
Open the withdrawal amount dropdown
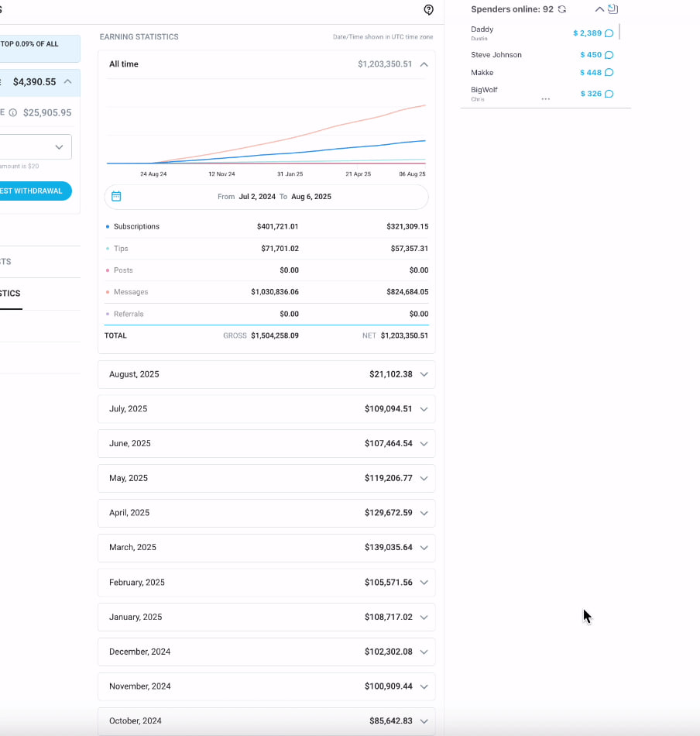59,147
